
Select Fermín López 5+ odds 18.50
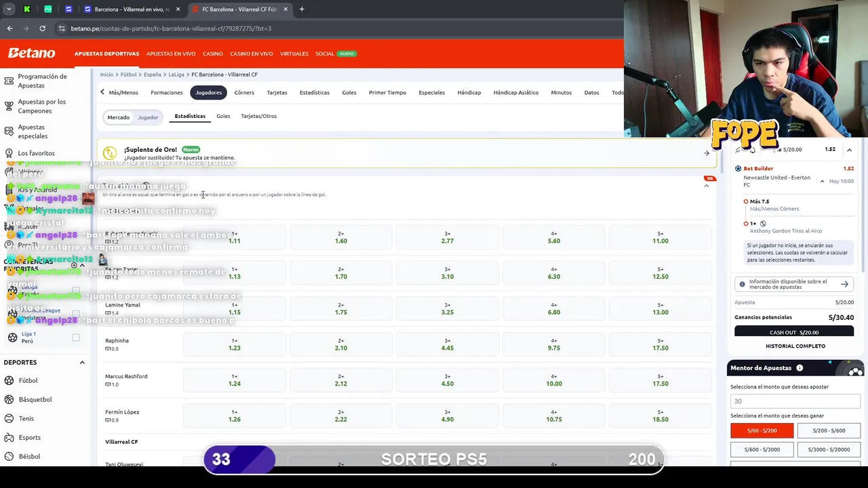[660, 415]
